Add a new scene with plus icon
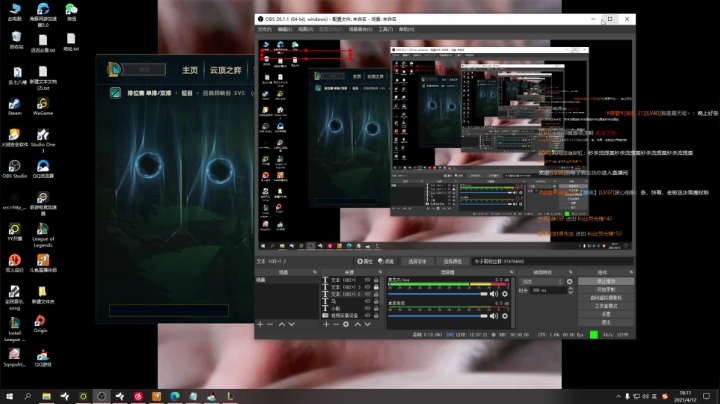This screenshot has width=720, height=404. pyautogui.click(x=260, y=324)
